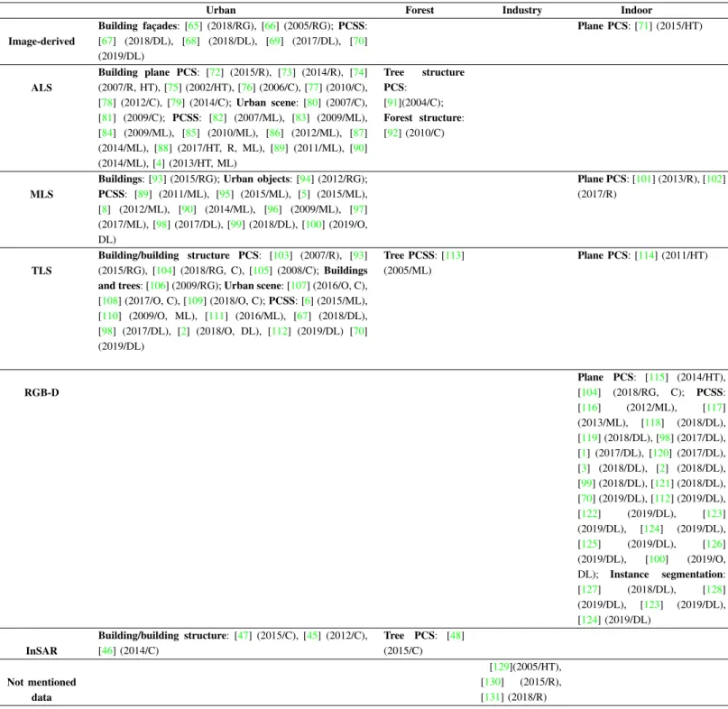The image size is (728, 709).
Task: Click reference [81] dated 2009/C
Action: click(x=106, y=118)
